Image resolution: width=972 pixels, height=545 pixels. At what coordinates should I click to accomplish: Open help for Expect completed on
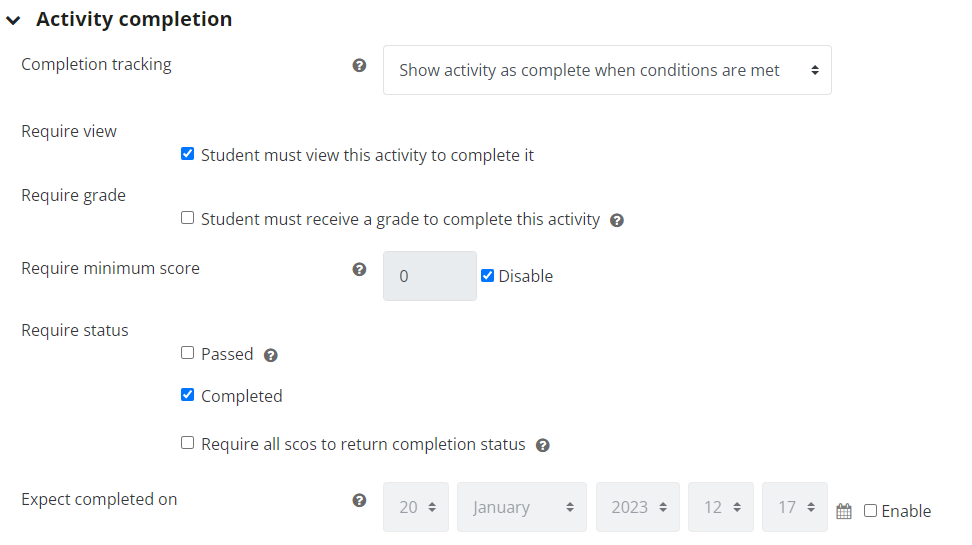click(x=359, y=500)
